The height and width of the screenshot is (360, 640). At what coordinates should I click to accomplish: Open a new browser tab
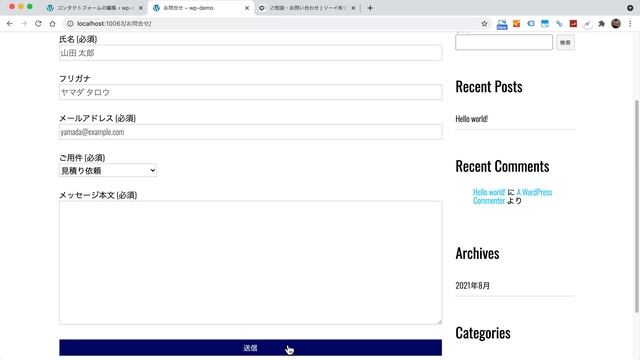click(370, 8)
